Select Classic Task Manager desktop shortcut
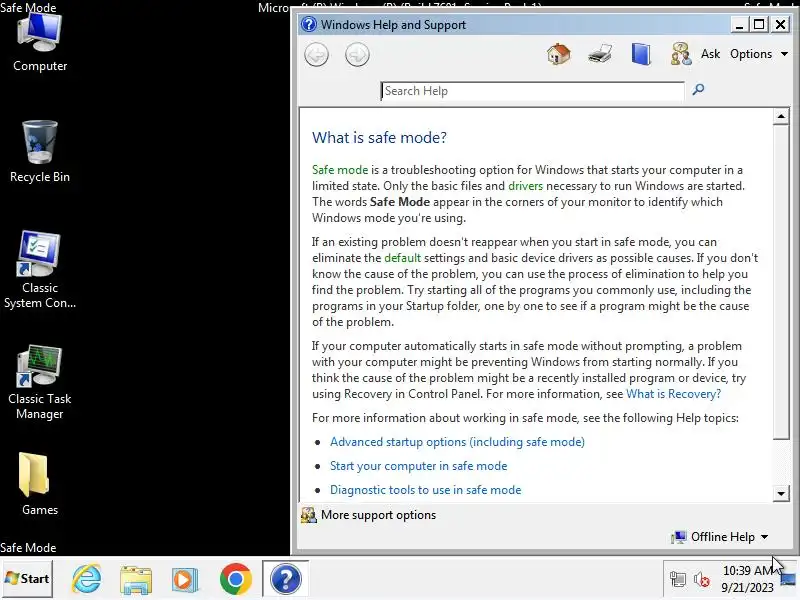The width and height of the screenshot is (800, 600). point(40,382)
